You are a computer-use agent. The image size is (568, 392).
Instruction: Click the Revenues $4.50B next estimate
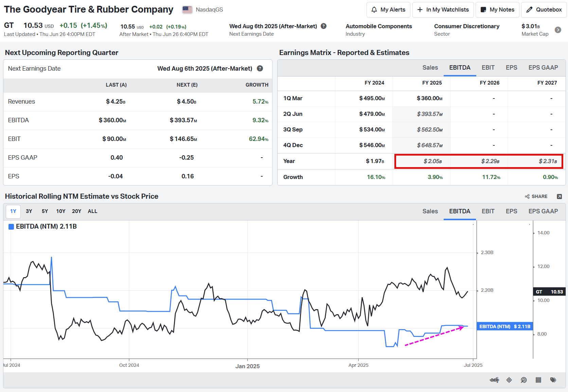pyautogui.click(x=187, y=102)
